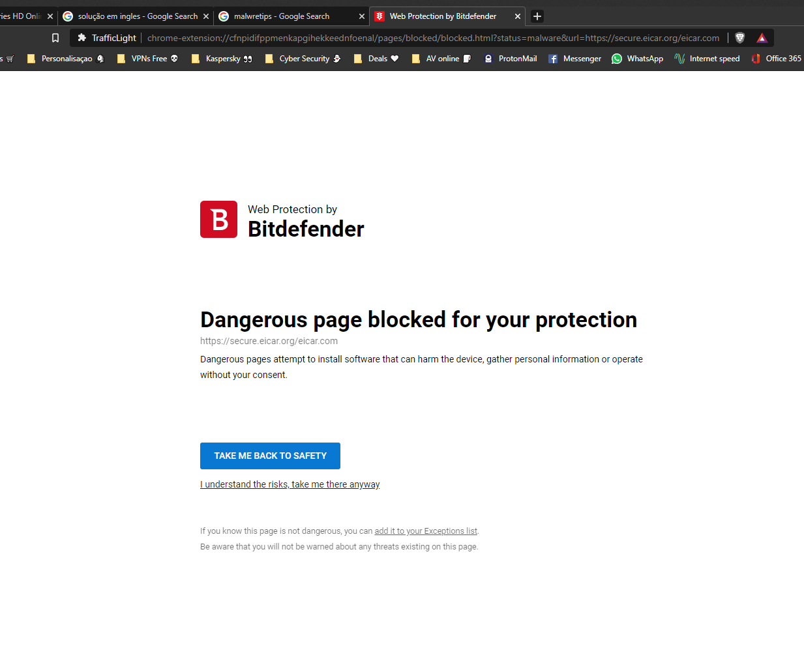
Task: Open the Office 365 bookmark
Action: click(x=776, y=59)
